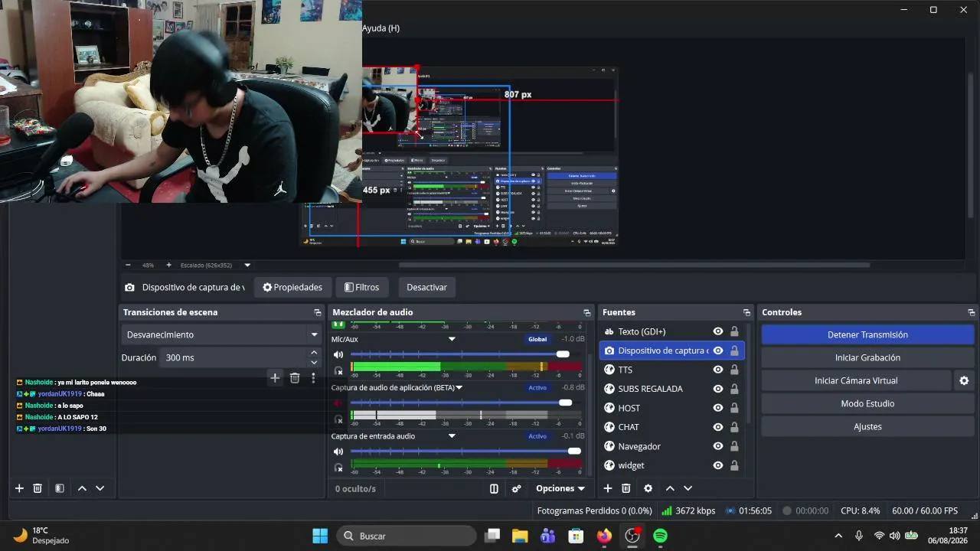Open the Opciones dropdown in audio mixer
The image size is (980, 551).
coord(560,488)
